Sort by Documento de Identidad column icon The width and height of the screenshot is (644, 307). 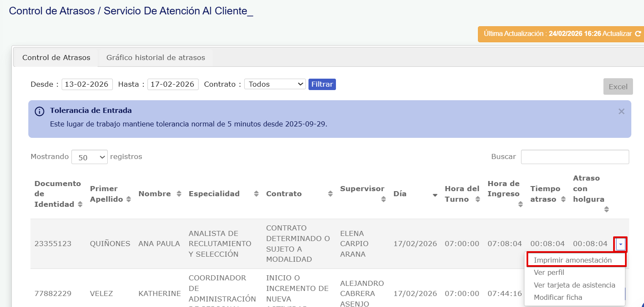pyautogui.click(x=80, y=205)
